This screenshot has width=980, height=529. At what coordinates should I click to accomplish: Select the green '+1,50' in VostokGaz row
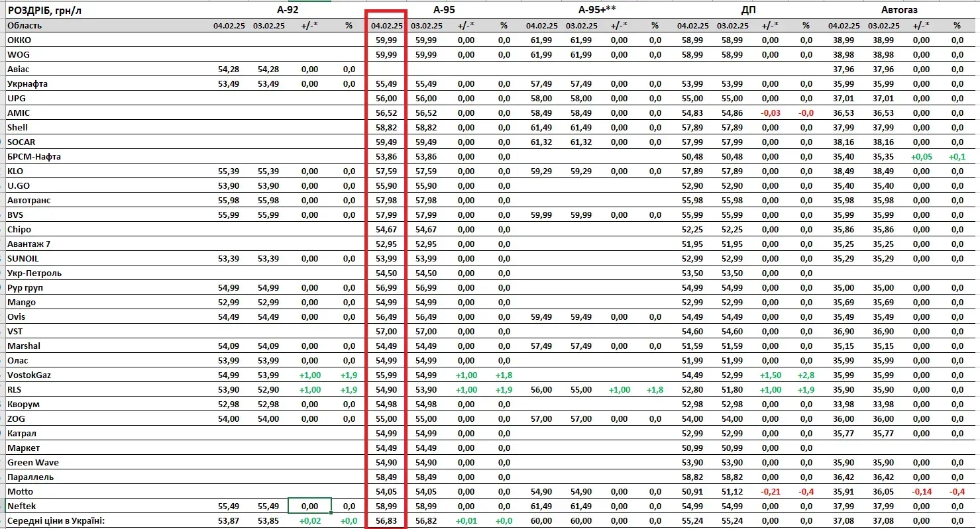[x=771, y=375]
